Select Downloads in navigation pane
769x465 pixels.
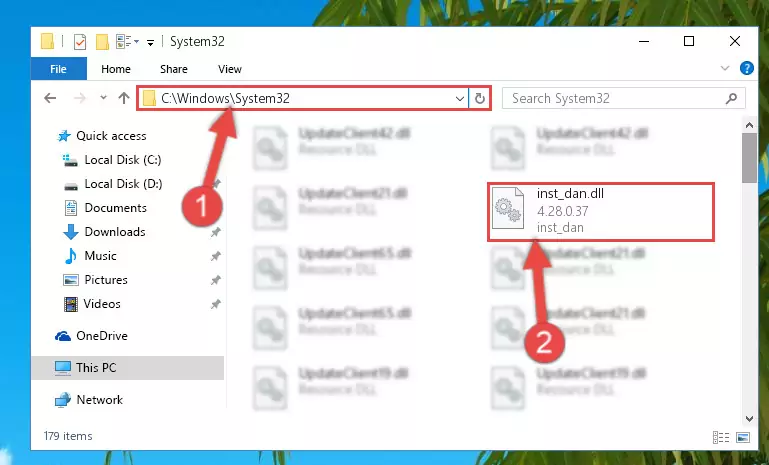tap(115, 232)
